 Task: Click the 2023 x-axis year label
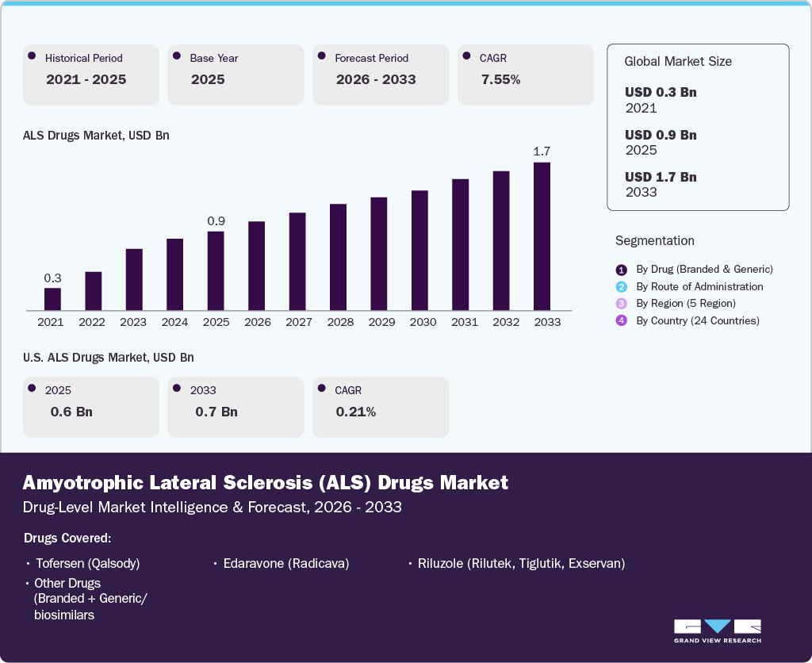[133, 322]
